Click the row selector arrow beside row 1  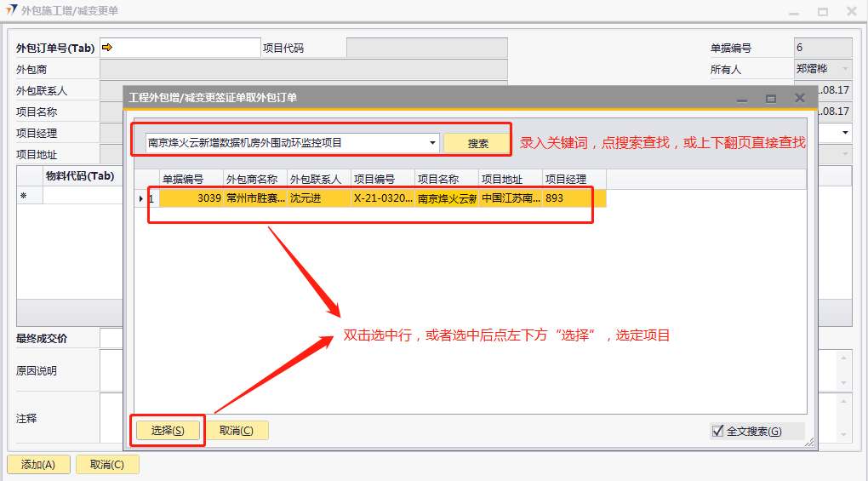140,198
